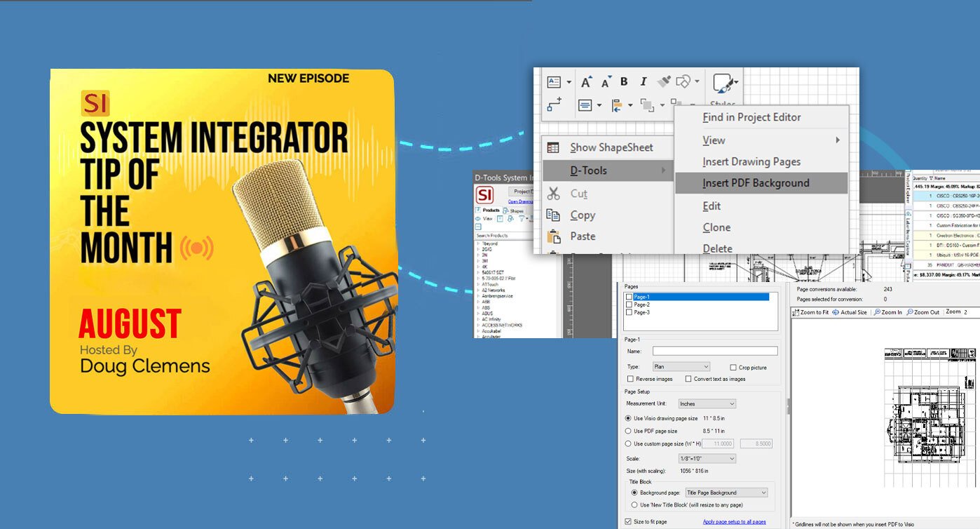Toggle Italic formatting in the toolbar
This screenshot has height=529, width=980.
[x=643, y=82]
